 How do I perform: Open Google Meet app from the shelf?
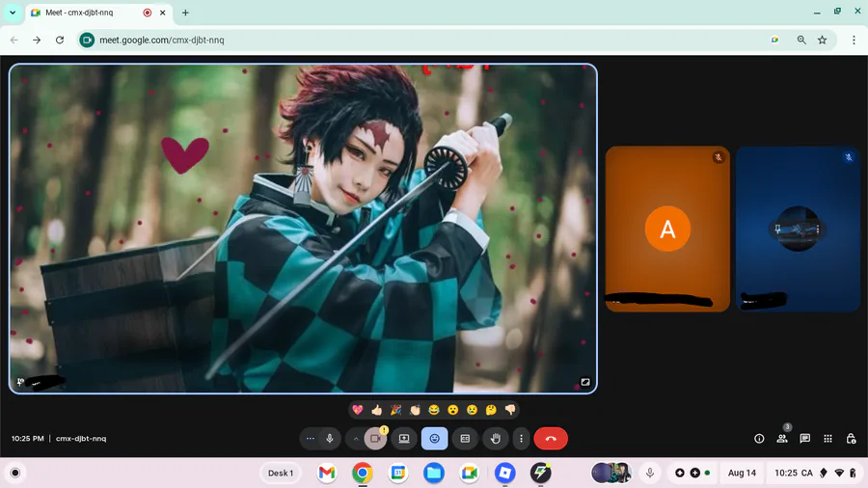469,474
